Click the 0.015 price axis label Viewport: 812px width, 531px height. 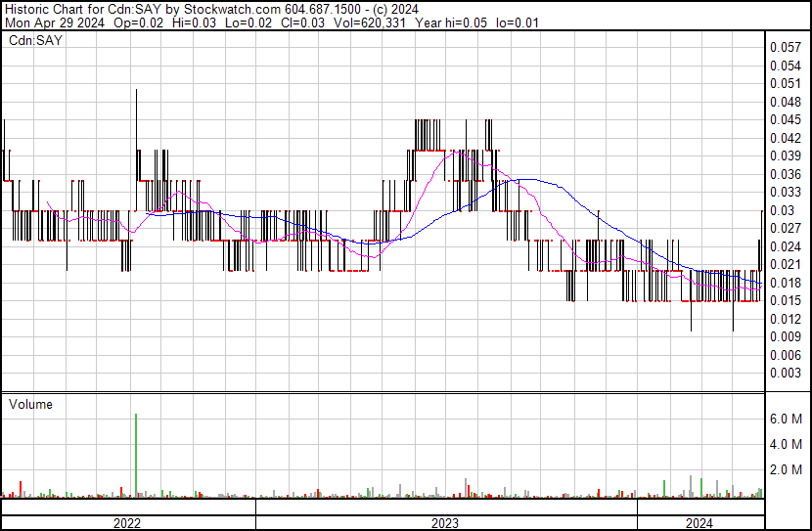(x=785, y=300)
